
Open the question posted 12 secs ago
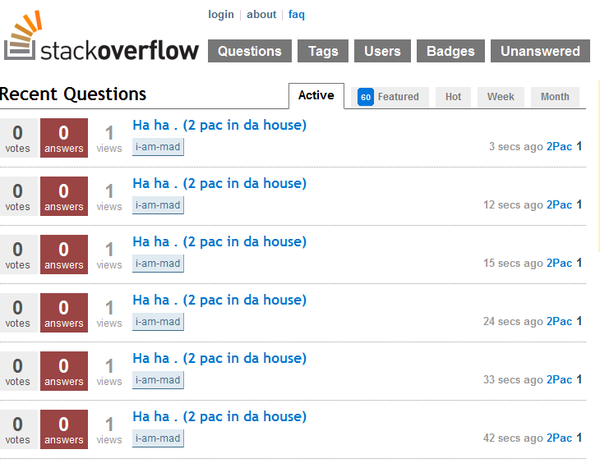[x=220, y=183]
